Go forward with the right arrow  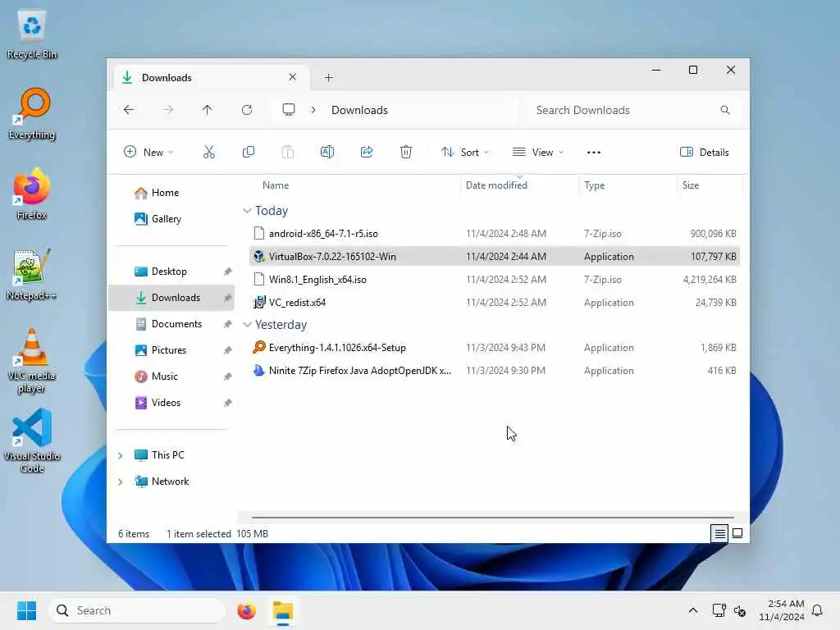(x=168, y=110)
